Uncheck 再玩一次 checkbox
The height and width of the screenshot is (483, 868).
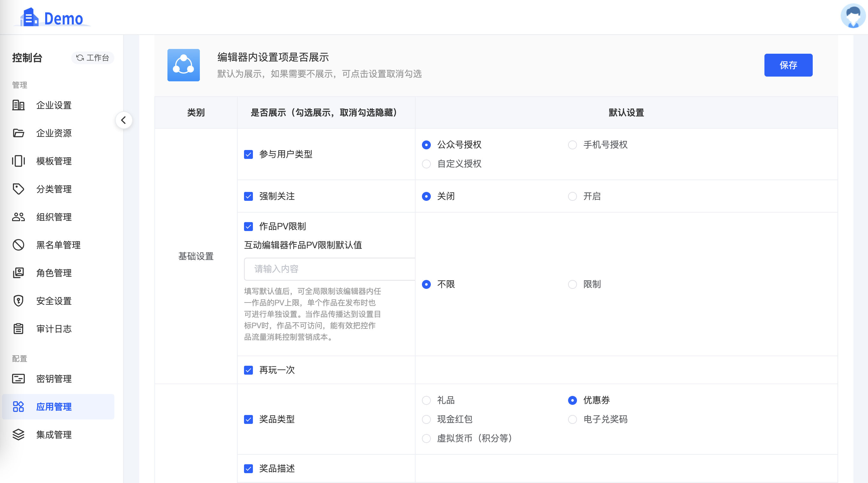pos(248,370)
